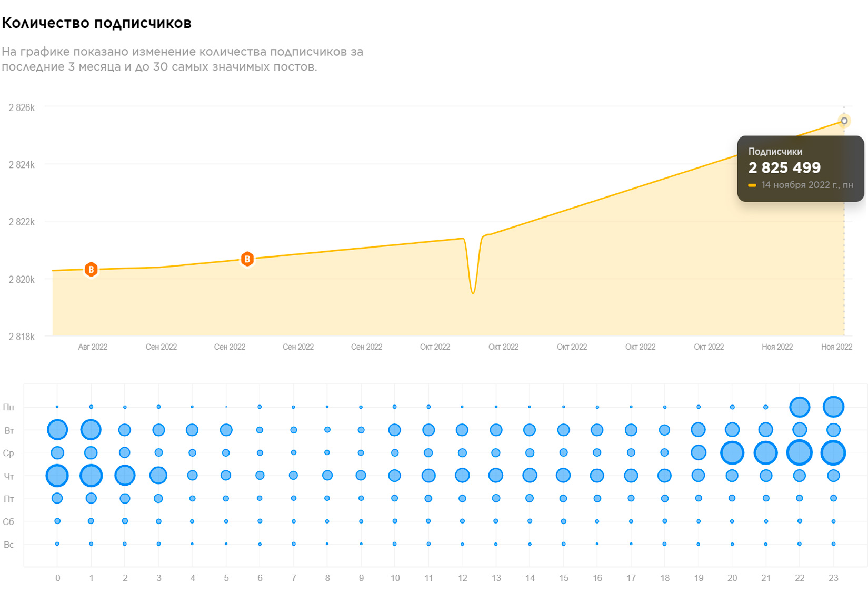Click the Monday bubble at hour 22
This screenshot has width=868, height=602.
pyautogui.click(x=800, y=407)
